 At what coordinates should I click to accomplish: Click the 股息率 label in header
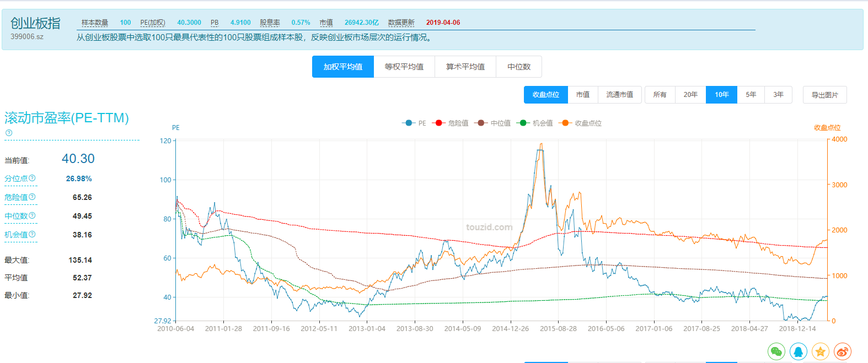tap(270, 23)
